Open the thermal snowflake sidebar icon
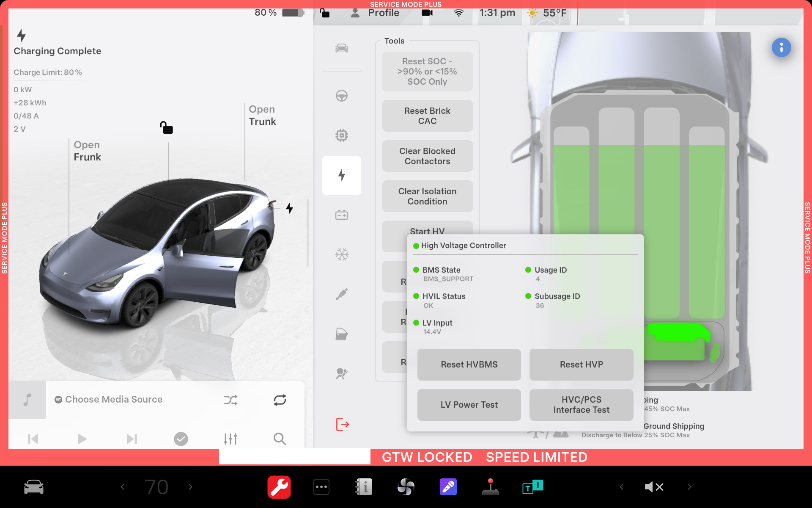 341,254
